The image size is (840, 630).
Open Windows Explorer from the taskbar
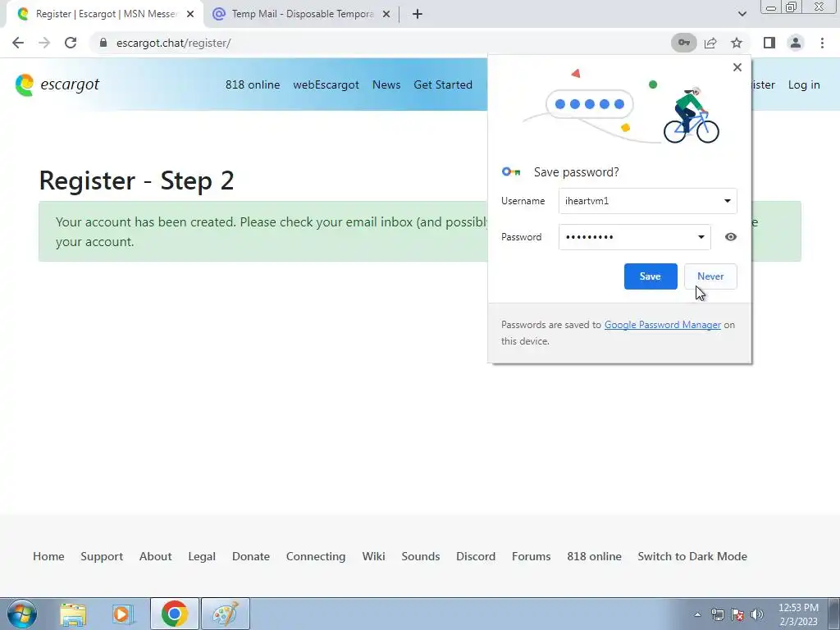pyautogui.click(x=73, y=614)
